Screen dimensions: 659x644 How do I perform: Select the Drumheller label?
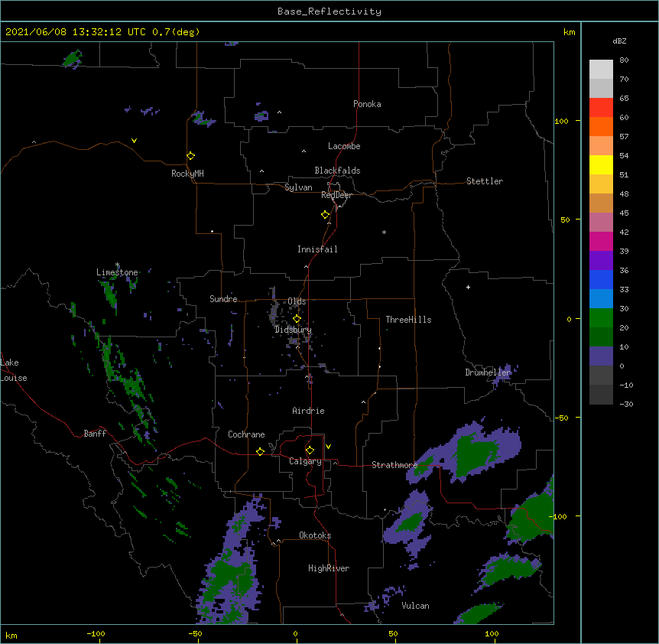pyautogui.click(x=488, y=372)
